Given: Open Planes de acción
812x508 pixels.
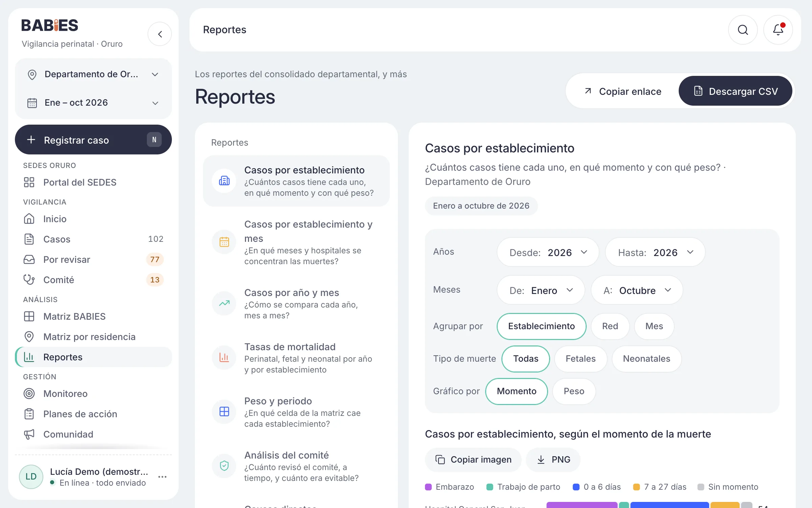Looking at the screenshot, I should 93,414.
